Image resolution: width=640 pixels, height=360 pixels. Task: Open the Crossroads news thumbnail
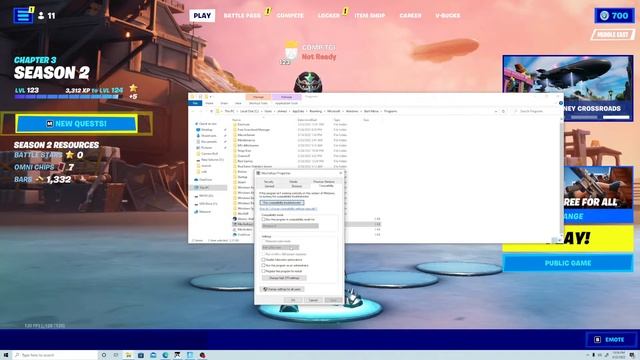click(x=568, y=88)
